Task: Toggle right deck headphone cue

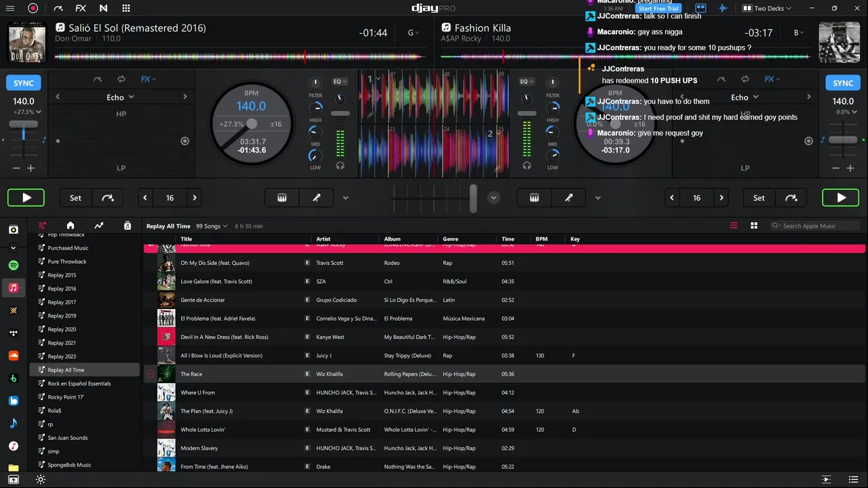Action: tap(527, 165)
